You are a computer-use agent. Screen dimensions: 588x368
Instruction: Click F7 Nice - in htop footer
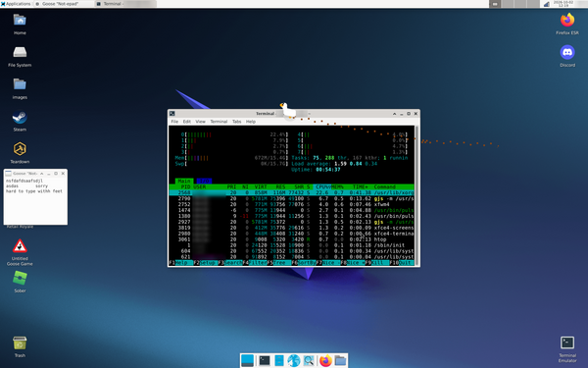328,263
